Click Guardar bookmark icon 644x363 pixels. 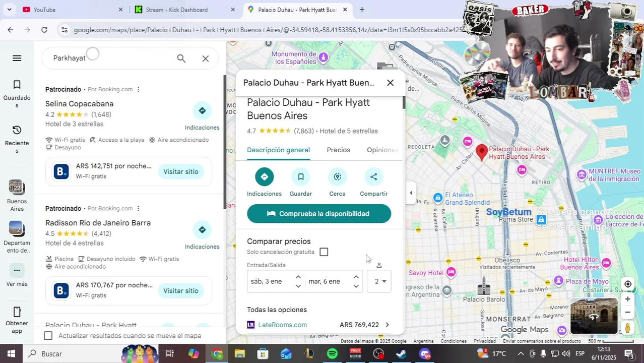pyautogui.click(x=301, y=177)
